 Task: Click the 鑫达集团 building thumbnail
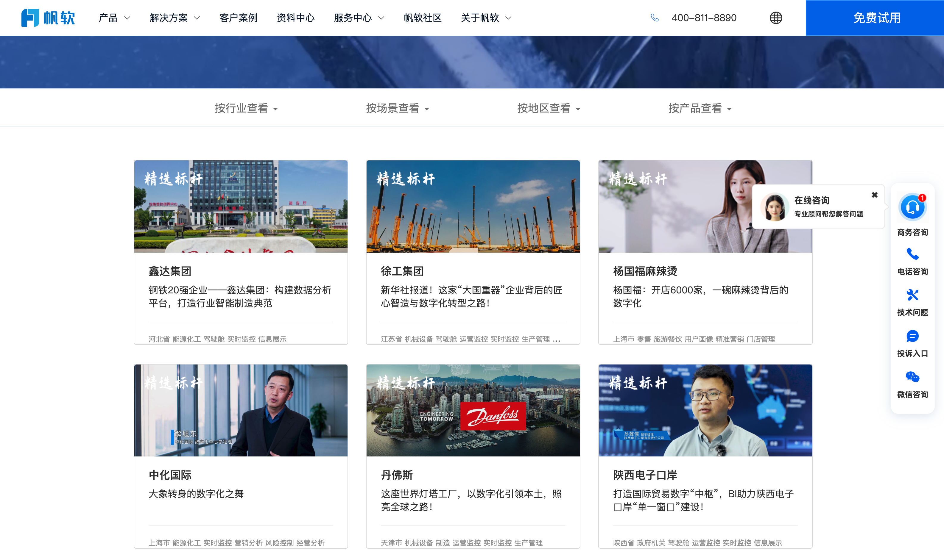click(x=241, y=207)
